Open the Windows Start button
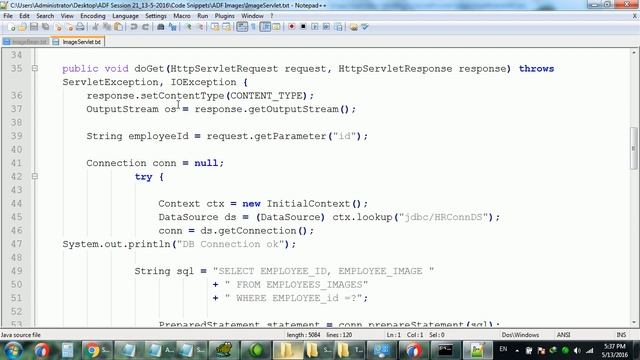This screenshot has height=360, width=640. 14,350
